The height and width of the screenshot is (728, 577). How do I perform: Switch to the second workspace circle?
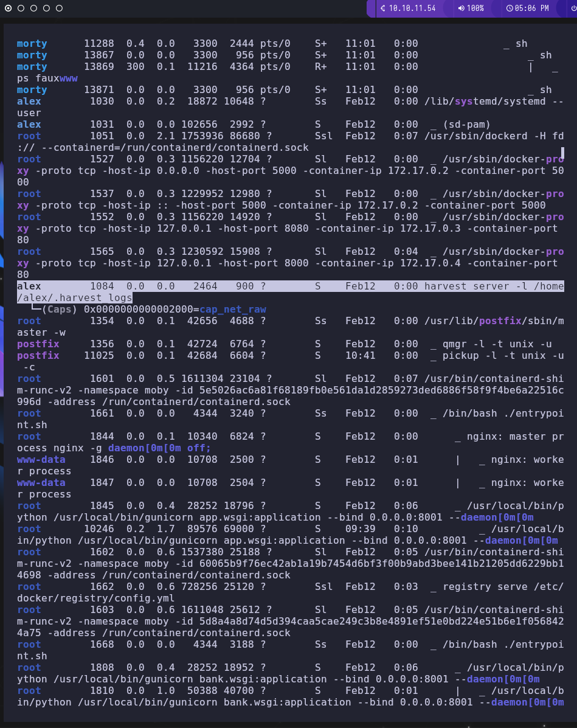click(x=21, y=8)
